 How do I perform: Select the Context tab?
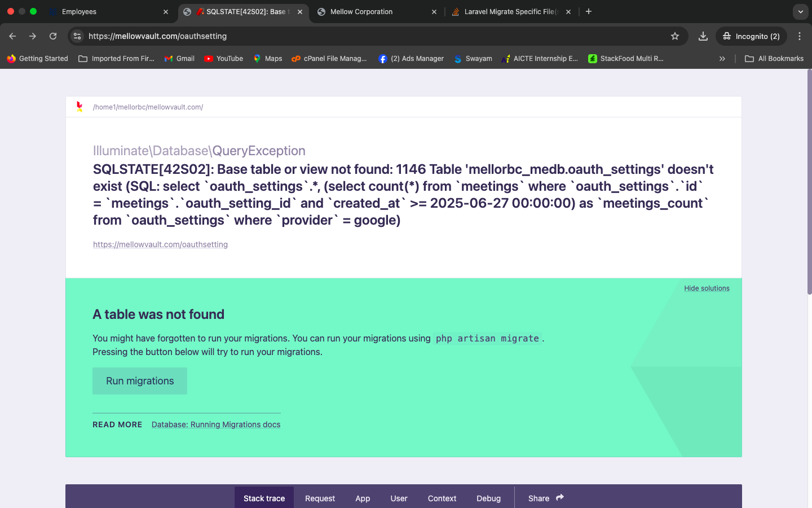click(442, 498)
